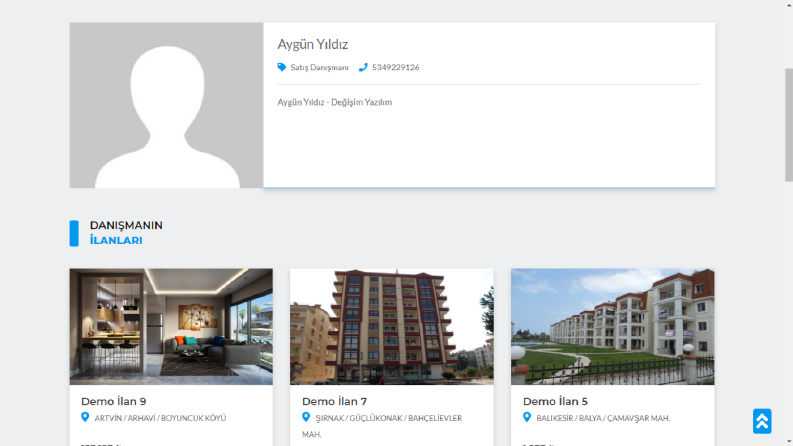793x446 pixels.
Task: Click ARTVİN / ARHAVİ / BOYUNCUK KÖYÜ location
Action: 160,418
